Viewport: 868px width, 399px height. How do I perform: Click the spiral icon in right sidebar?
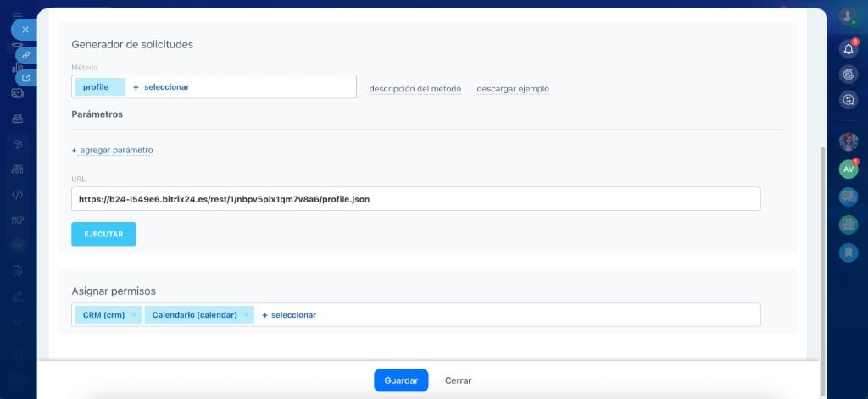[x=848, y=75]
